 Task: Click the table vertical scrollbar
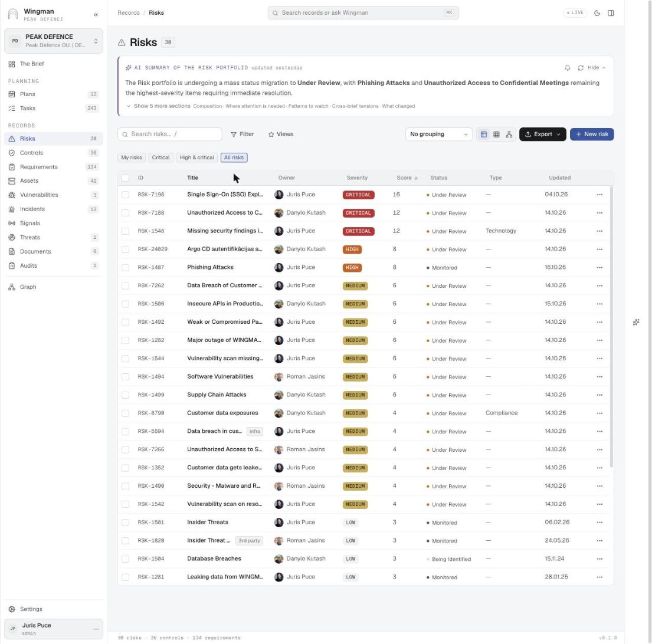pos(611,327)
